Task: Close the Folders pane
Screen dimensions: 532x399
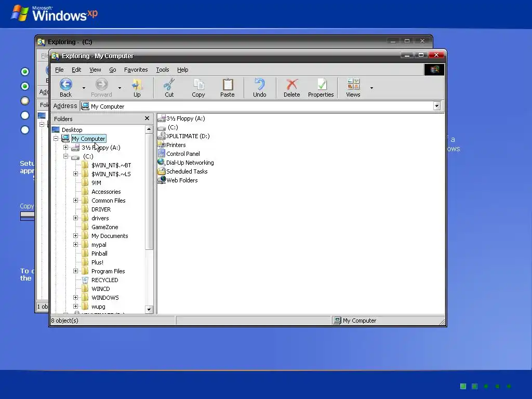Action: click(147, 118)
